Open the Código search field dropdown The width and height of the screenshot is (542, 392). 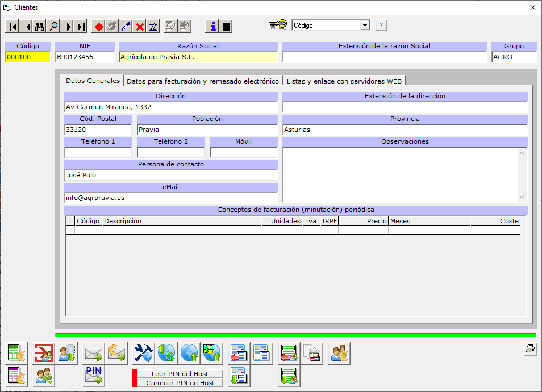(365, 26)
